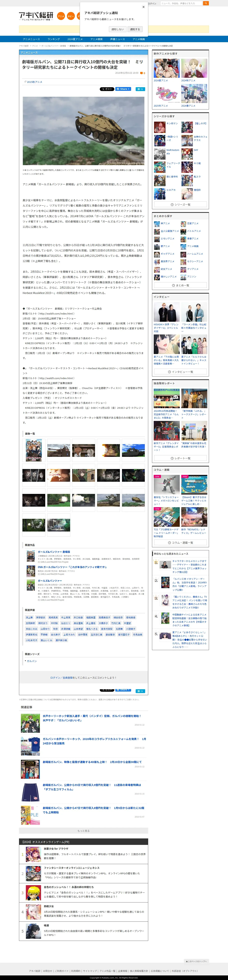Open 異世界アニメ icon in まとめ list
The width and height of the screenshot is (228, 980).
point(157,262)
